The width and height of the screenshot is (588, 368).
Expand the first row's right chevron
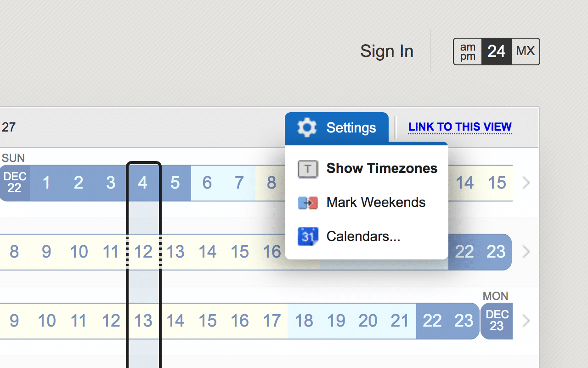pos(526,183)
